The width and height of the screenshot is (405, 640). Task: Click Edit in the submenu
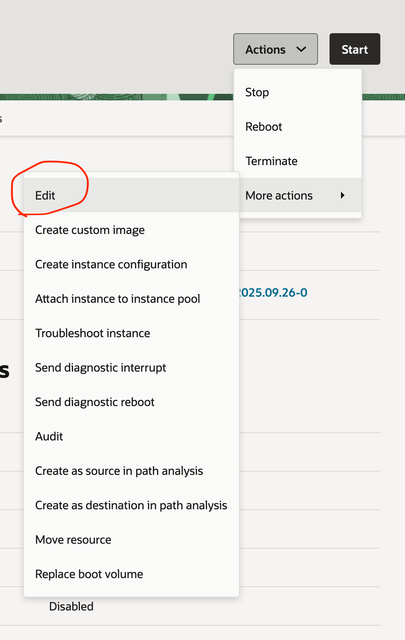point(131,196)
